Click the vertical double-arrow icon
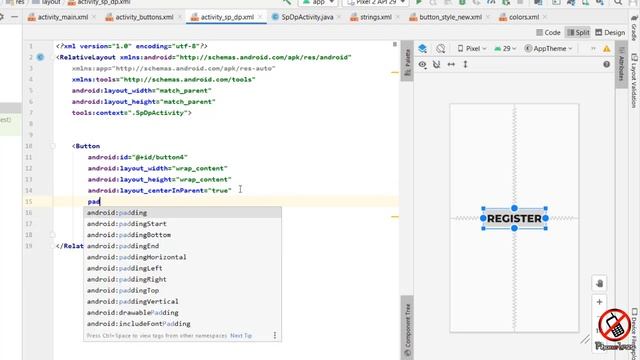This screenshot has height=360, width=640. tap(465, 64)
